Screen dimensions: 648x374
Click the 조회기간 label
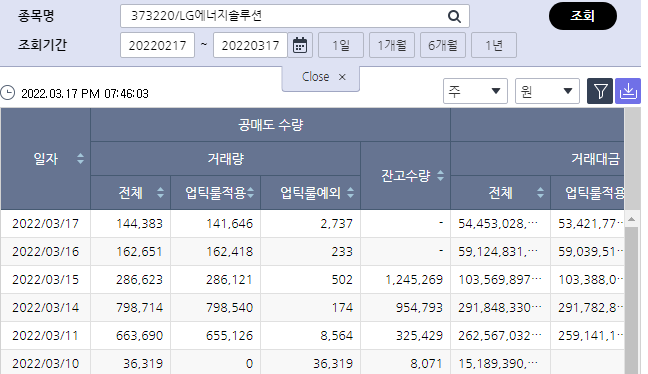coord(42,45)
